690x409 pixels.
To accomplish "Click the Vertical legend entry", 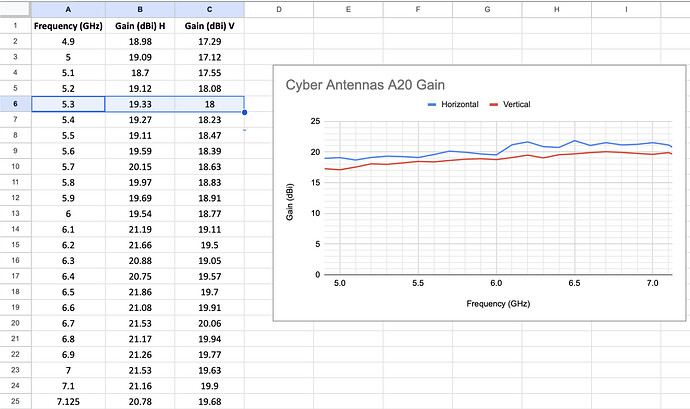I will [x=510, y=104].
